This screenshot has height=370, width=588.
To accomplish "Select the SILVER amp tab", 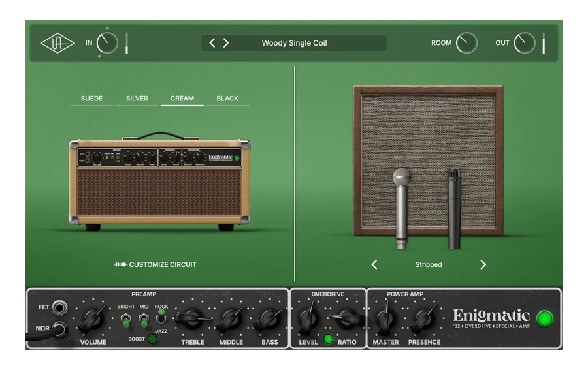I will click(x=137, y=99).
